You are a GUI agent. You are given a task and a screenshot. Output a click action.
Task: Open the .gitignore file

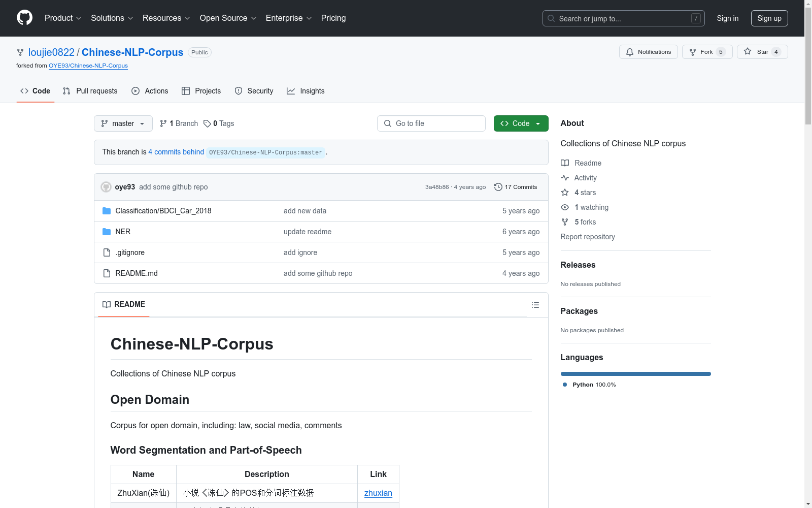130,252
